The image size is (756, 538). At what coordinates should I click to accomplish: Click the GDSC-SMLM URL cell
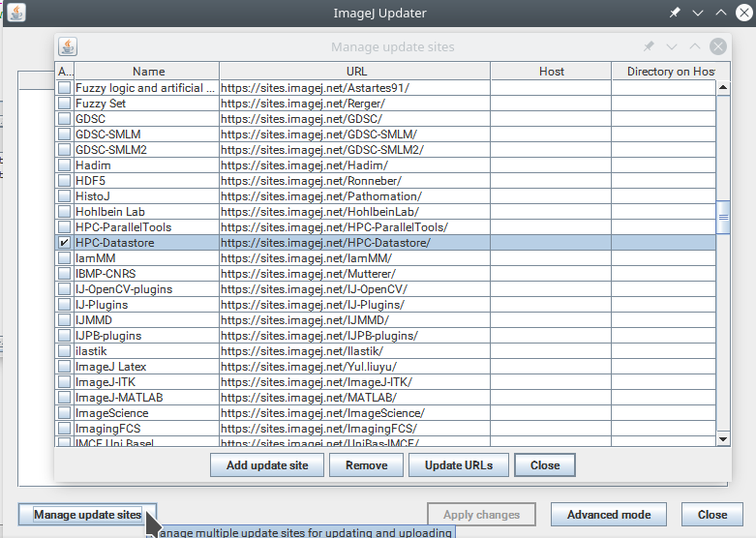pos(355,134)
